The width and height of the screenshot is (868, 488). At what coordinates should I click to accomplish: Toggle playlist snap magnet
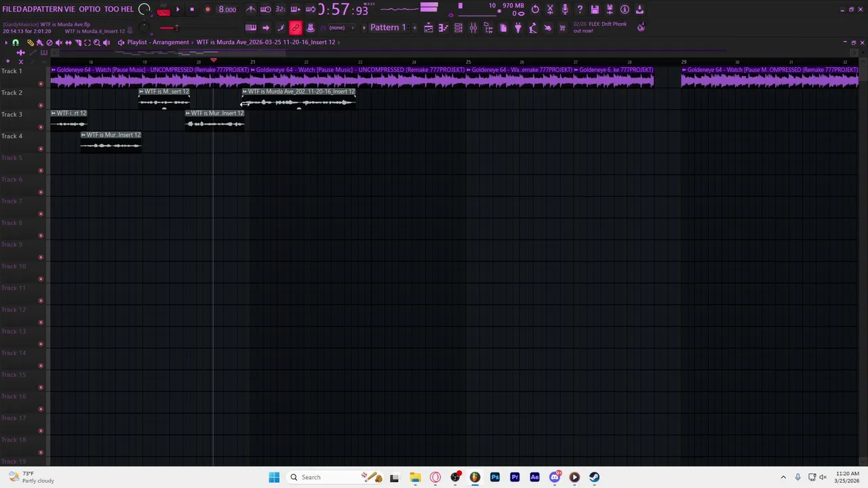(16, 42)
